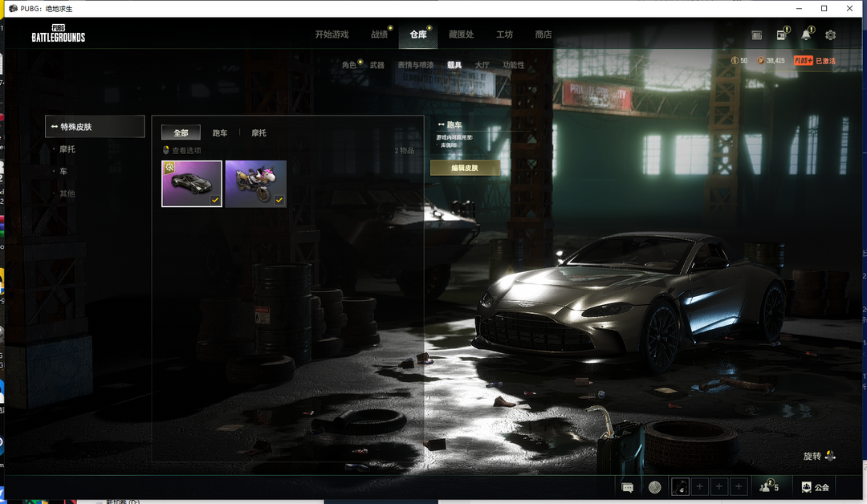Open the pass ticket icon in header
The width and height of the screenshot is (867, 504).
pos(756,35)
